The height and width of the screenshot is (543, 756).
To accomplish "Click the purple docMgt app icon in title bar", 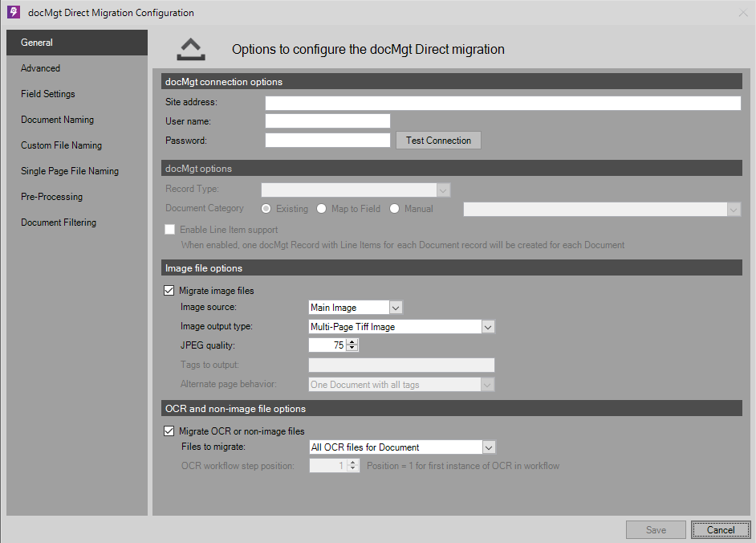I will (x=14, y=12).
